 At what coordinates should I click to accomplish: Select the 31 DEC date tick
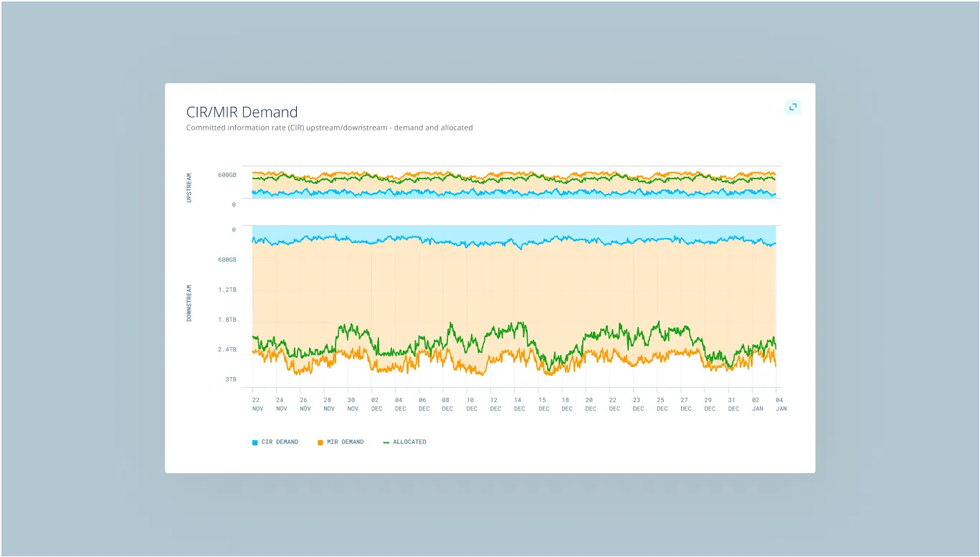pyautogui.click(x=733, y=404)
